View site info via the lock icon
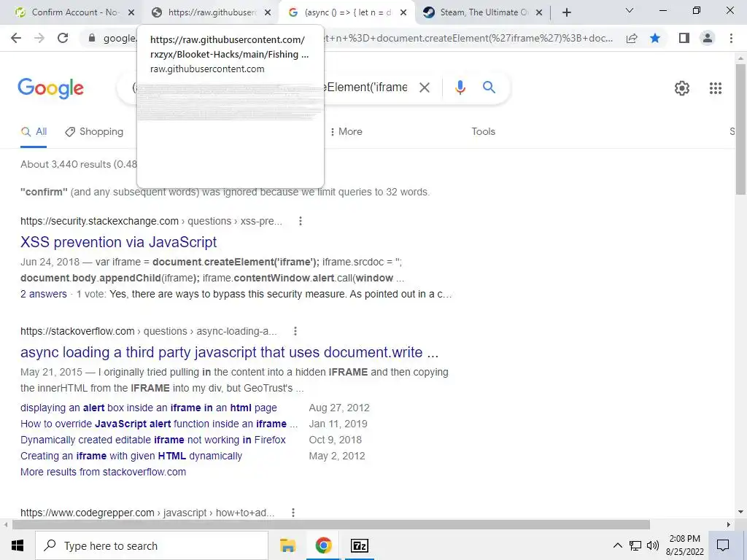Viewport: 747px width, 560px height. (92, 38)
